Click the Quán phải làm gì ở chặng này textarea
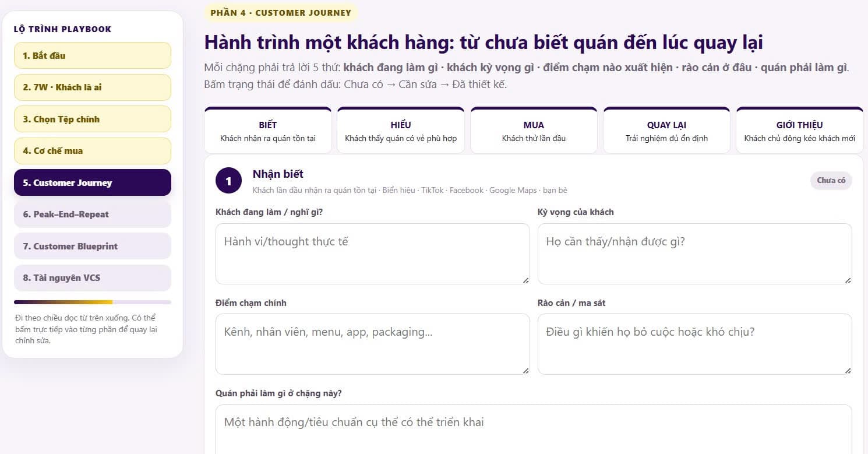 click(534, 430)
